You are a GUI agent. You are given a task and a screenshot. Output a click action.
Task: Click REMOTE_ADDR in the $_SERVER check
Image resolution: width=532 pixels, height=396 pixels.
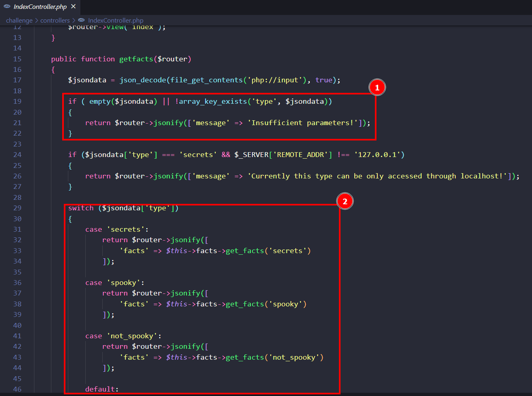tap(301, 155)
